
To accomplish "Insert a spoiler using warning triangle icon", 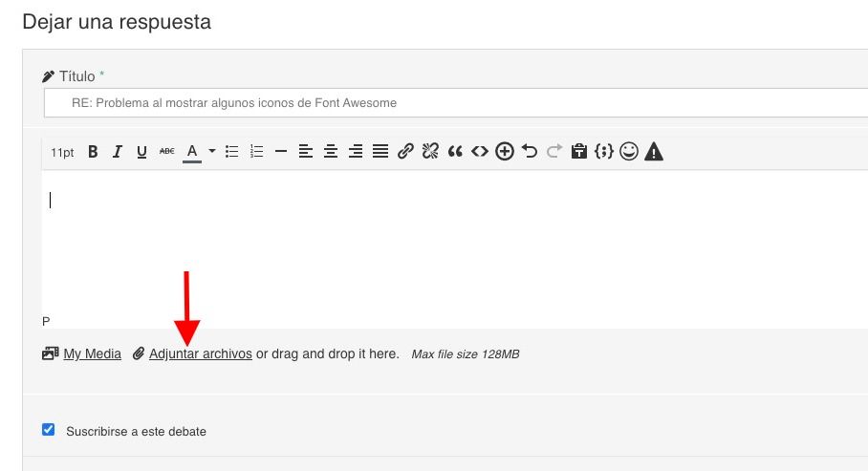I will (x=654, y=151).
